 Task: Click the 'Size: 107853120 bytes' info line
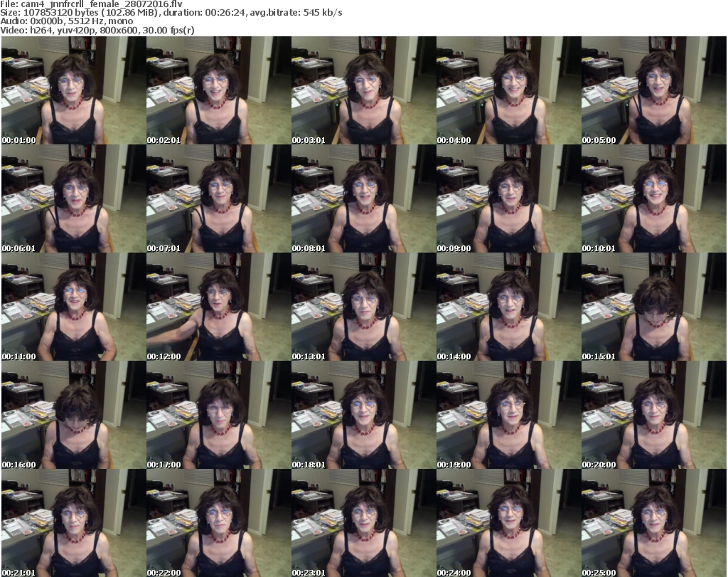pos(171,13)
